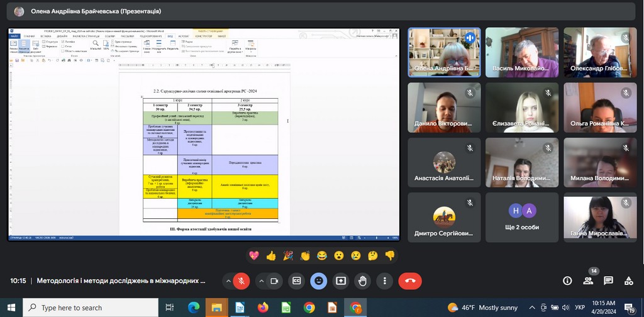Open the Activities panel

(629, 281)
